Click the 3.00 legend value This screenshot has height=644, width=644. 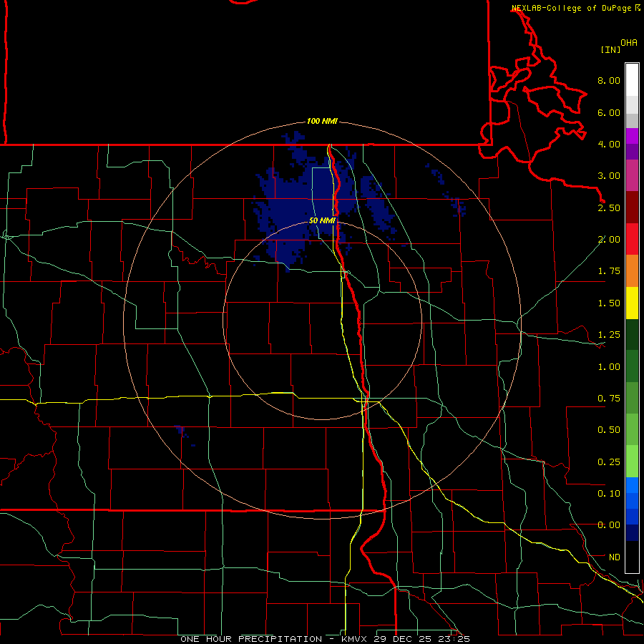tap(609, 176)
